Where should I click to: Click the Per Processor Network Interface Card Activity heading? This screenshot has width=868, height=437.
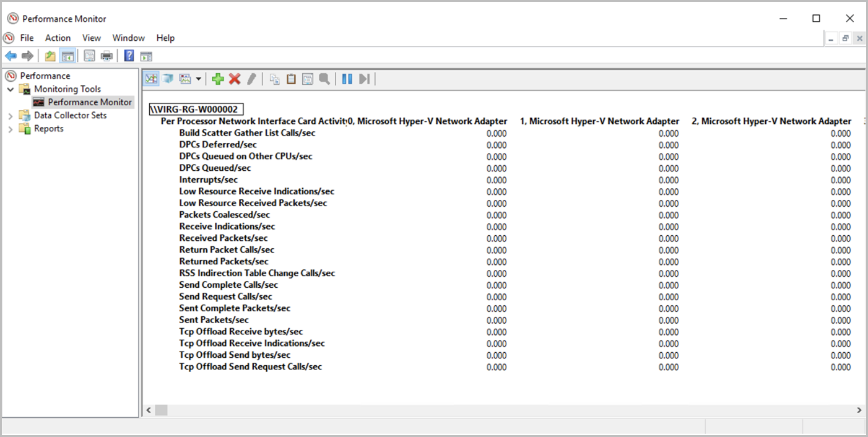pos(254,121)
